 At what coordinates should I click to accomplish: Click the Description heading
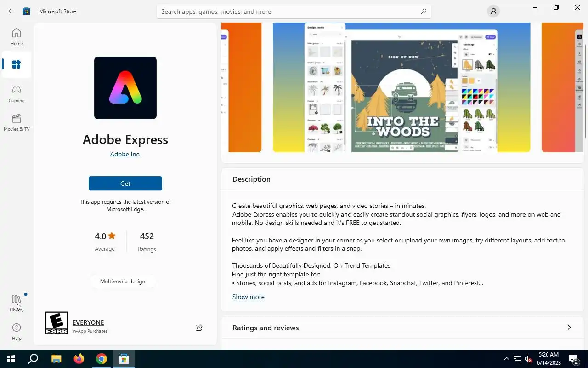pyautogui.click(x=251, y=179)
